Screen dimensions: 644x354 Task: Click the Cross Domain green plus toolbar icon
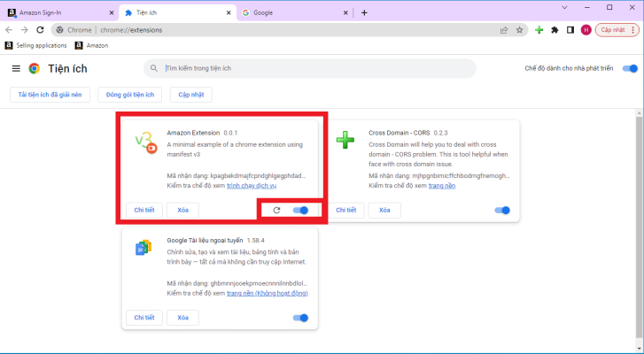click(539, 30)
